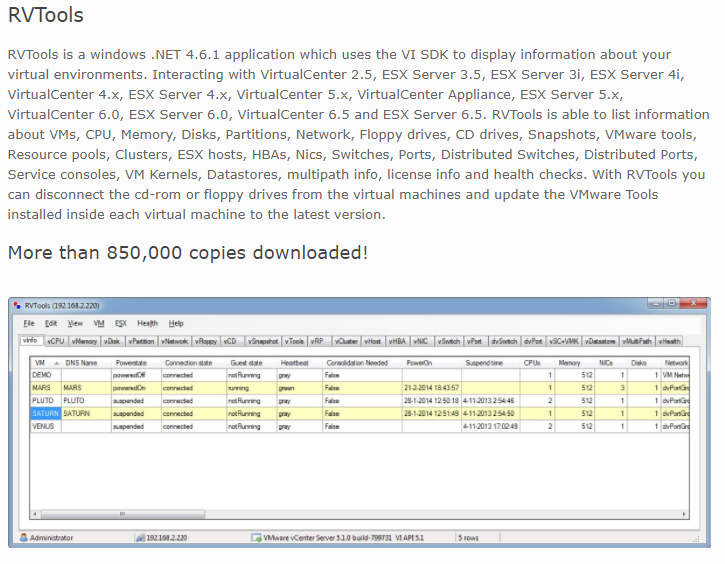Image resolution: width=725 pixels, height=564 pixels.
Task: Open the vCluster tab
Action: pos(346,341)
